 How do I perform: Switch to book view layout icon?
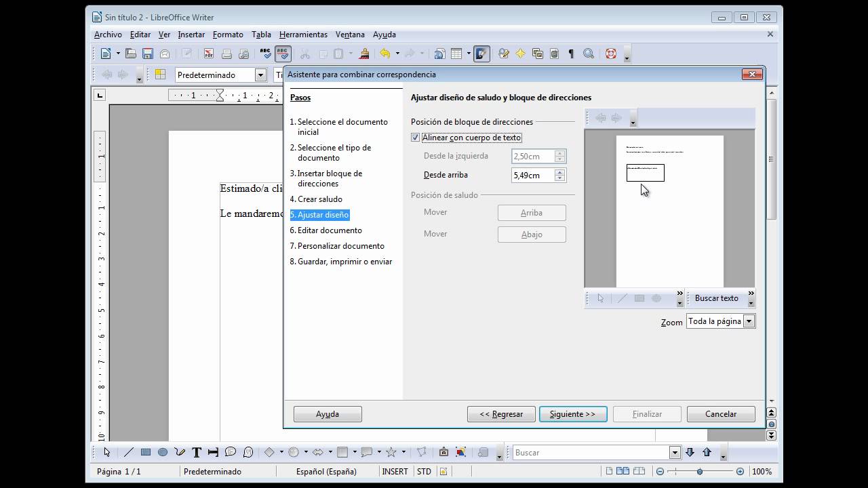[639, 471]
